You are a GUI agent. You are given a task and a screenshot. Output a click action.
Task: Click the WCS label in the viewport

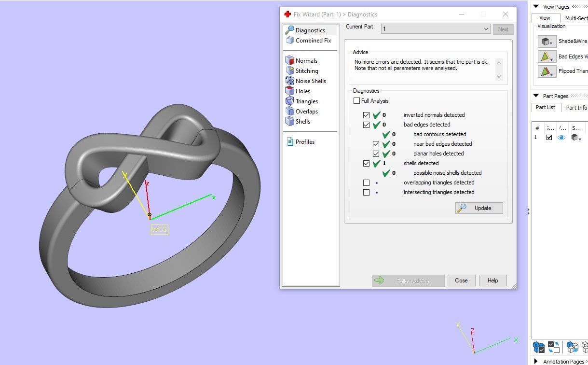coord(159,230)
